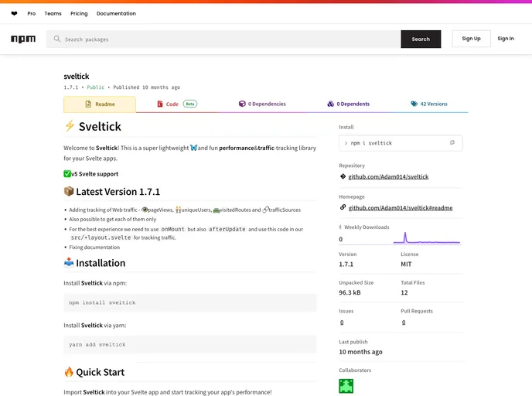The width and height of the screenshot is (532, 396).
Task: Click the yarn add sveltick code block
Action: point(190,344)
